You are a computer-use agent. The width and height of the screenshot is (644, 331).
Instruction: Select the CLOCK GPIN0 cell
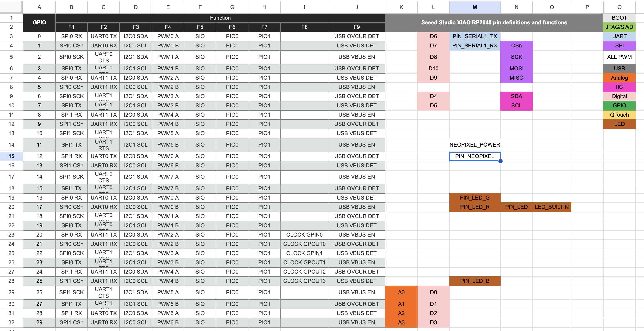click(304, 235)
